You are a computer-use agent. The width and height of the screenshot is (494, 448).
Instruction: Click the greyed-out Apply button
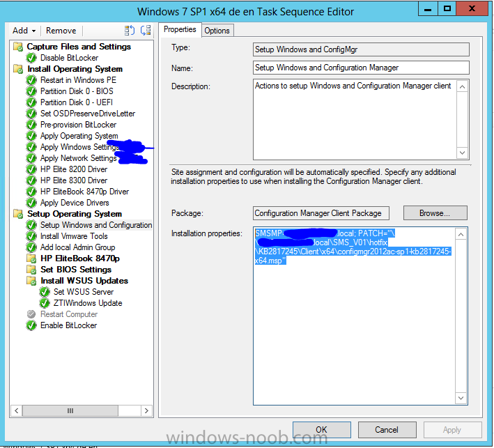click(x=452, y=430)
